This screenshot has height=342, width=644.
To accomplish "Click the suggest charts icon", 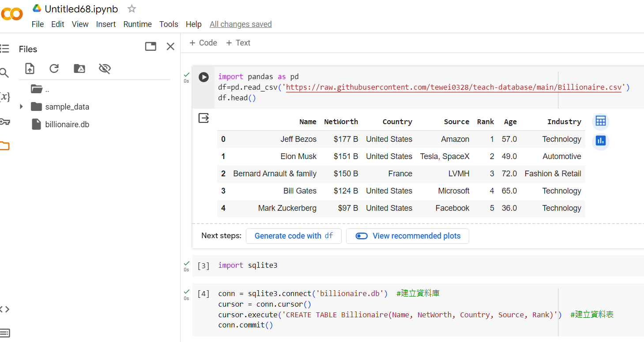I will point(600,141).
